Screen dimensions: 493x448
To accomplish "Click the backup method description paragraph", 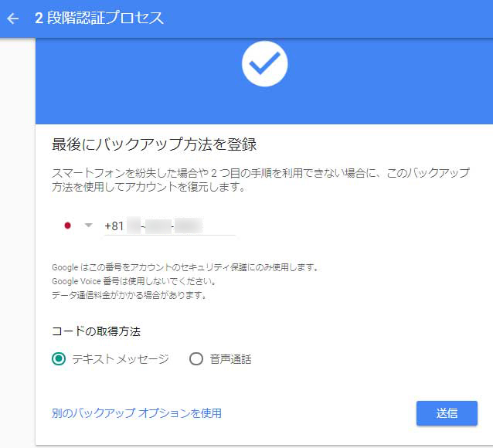I will [260, 180].
